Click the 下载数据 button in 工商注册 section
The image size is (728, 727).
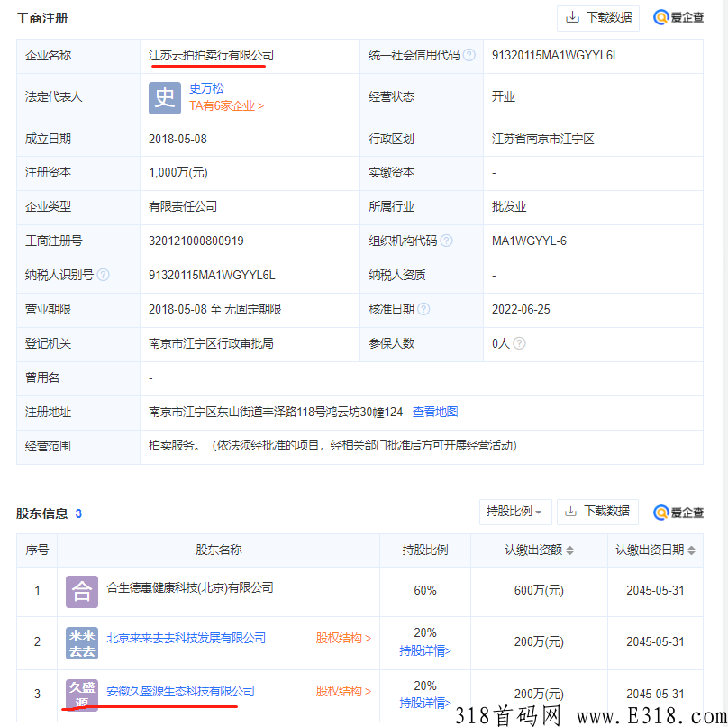pyautogui.click(x=597, y=18)
